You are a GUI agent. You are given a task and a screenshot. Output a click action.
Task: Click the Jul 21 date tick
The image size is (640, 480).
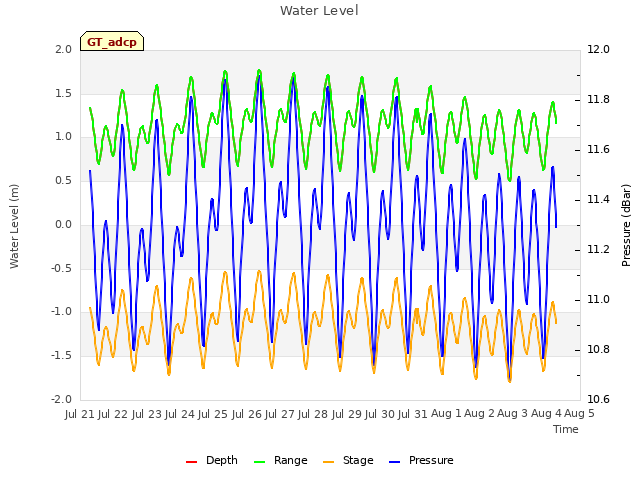(80, 414)
